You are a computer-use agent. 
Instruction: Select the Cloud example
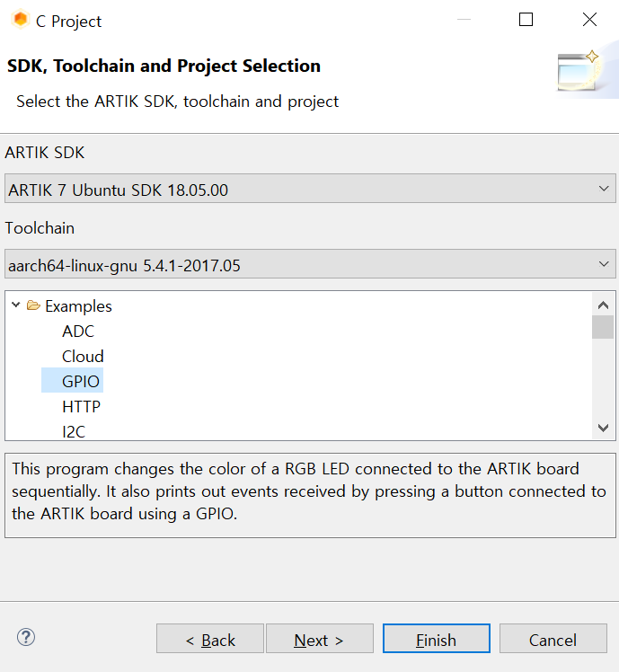[83, 356]
